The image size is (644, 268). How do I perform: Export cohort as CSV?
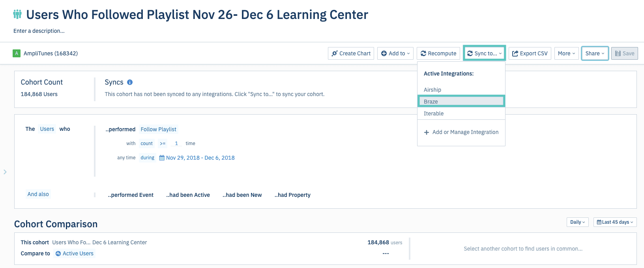click(530, 53)
